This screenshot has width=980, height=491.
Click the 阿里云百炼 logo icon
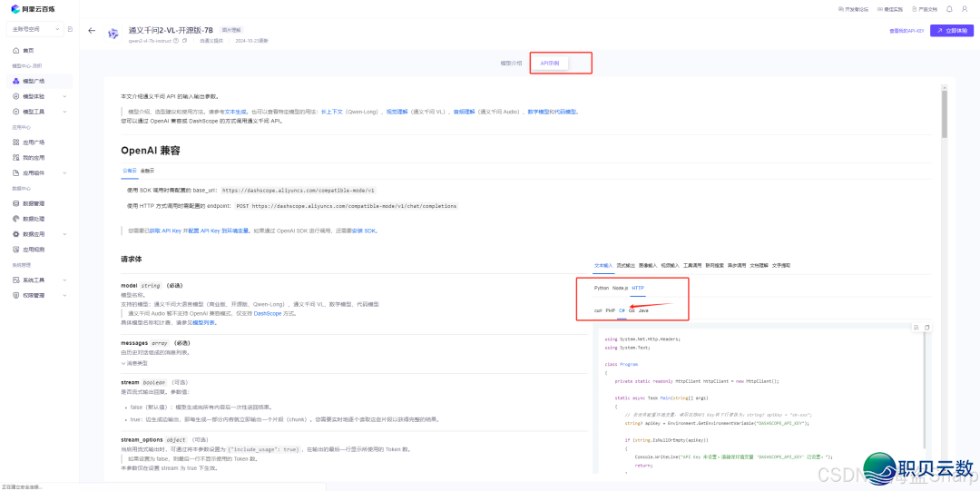pos(15,9)
